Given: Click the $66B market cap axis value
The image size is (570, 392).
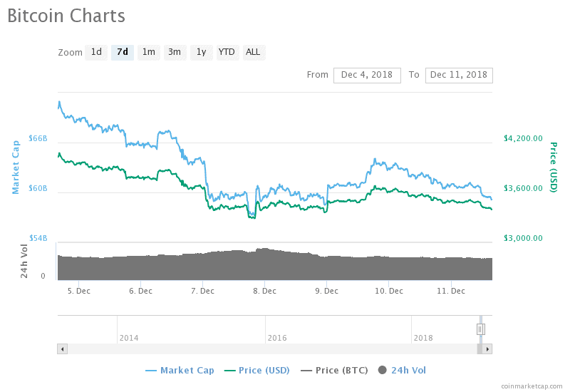Looking at the screenshot, I should coord(38,138).
